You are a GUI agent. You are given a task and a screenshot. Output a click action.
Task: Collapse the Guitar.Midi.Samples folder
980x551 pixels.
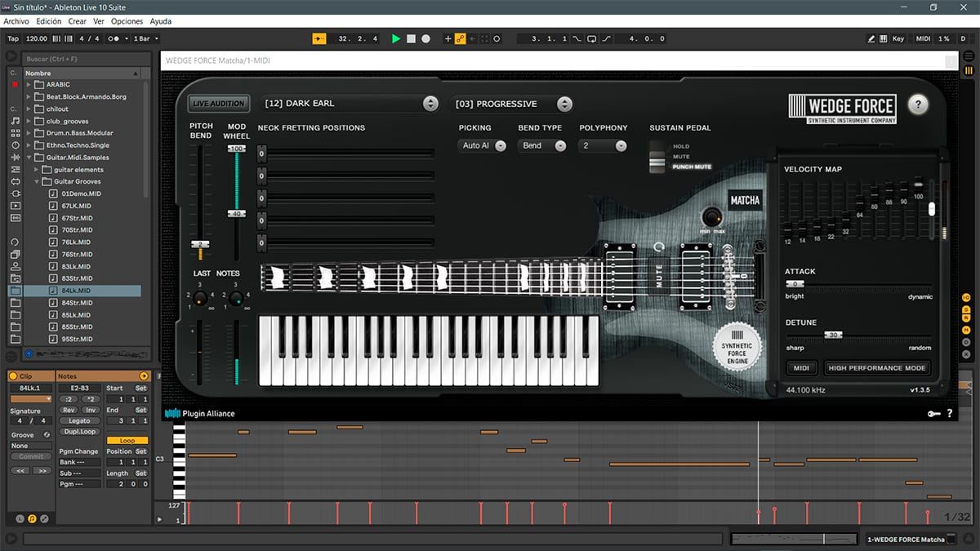tap(28, 158)
